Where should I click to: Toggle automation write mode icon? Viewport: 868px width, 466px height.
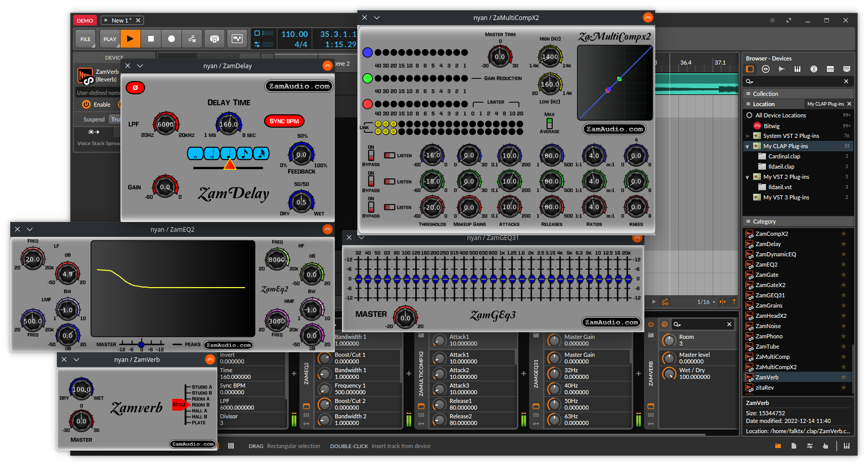pos(192,39)
